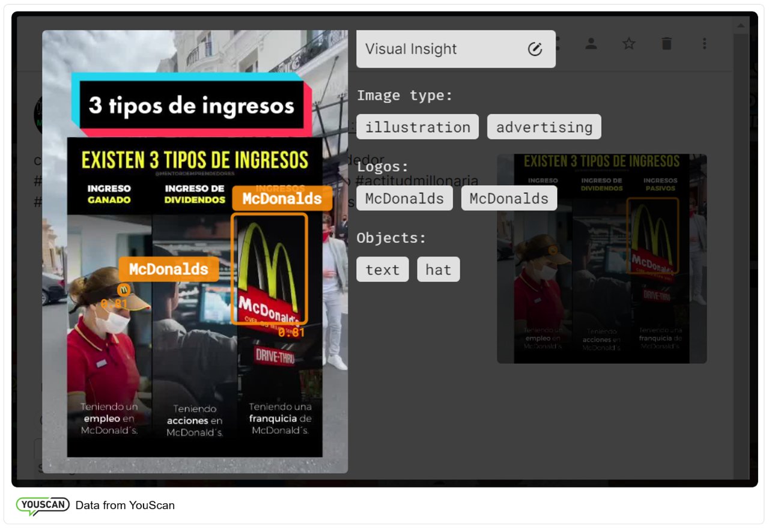Toggle the 'illustration' image type tag
The height and width of the screenshot is (532, 769).
tap(417, 127)
